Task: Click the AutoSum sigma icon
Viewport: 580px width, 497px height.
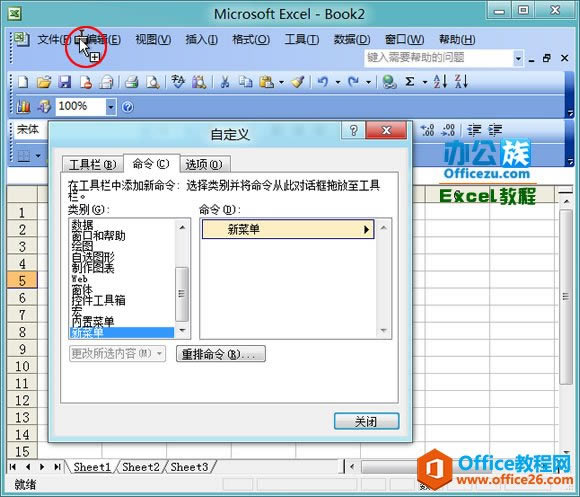Action: [409, 82]
